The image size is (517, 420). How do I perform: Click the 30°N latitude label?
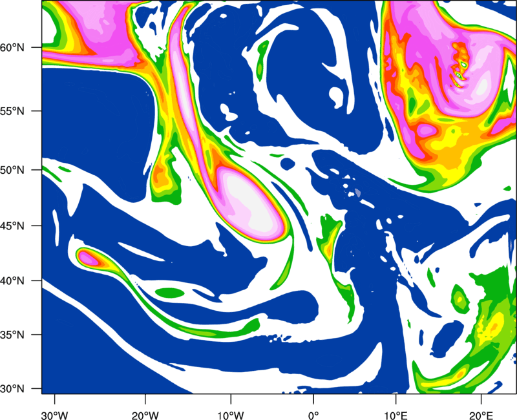12,389
